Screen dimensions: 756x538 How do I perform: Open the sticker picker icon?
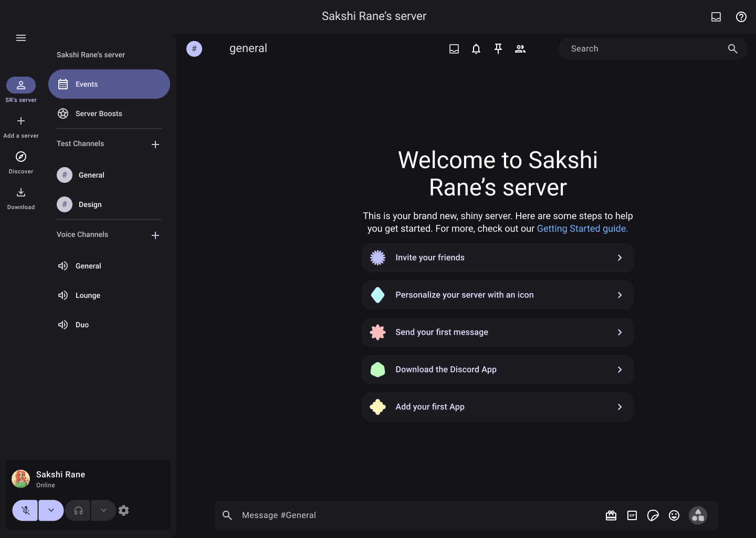click(x=653, y=515)
